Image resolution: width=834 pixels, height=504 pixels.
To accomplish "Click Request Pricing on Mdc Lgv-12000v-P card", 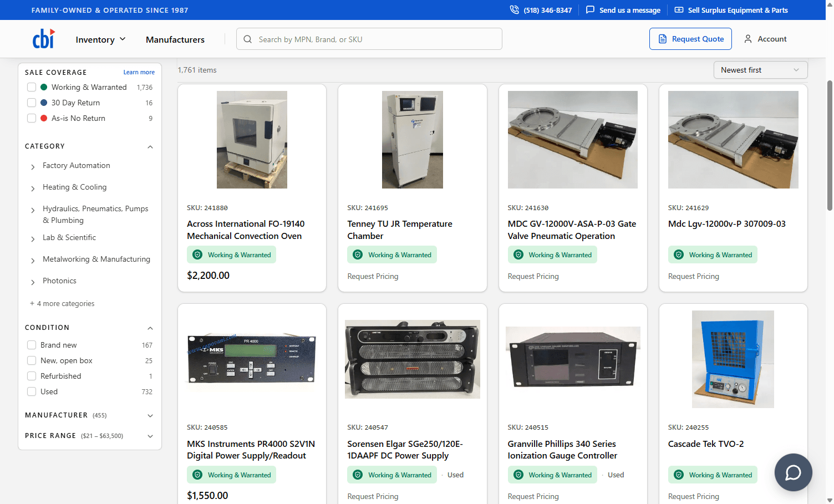I will (693, 276).
